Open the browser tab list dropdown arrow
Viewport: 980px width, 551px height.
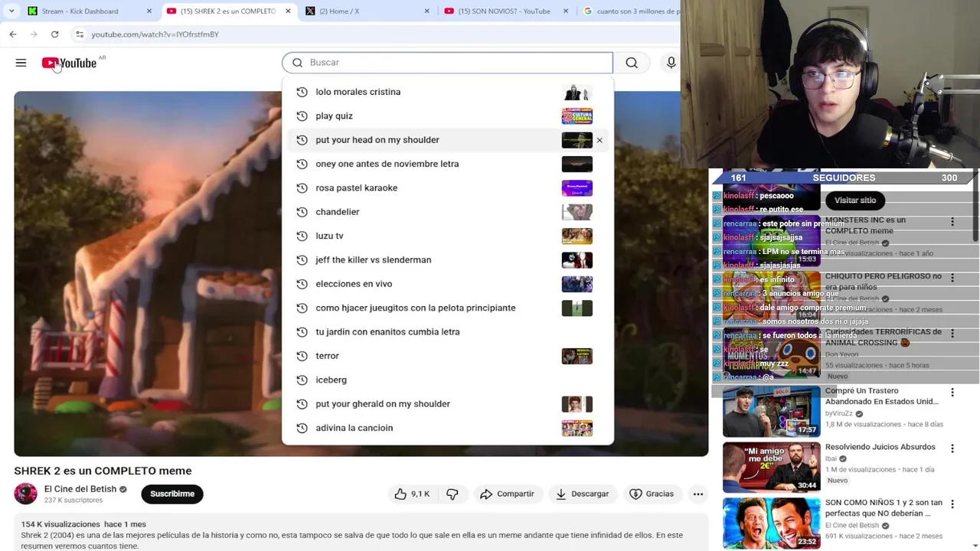click(11, 11)
